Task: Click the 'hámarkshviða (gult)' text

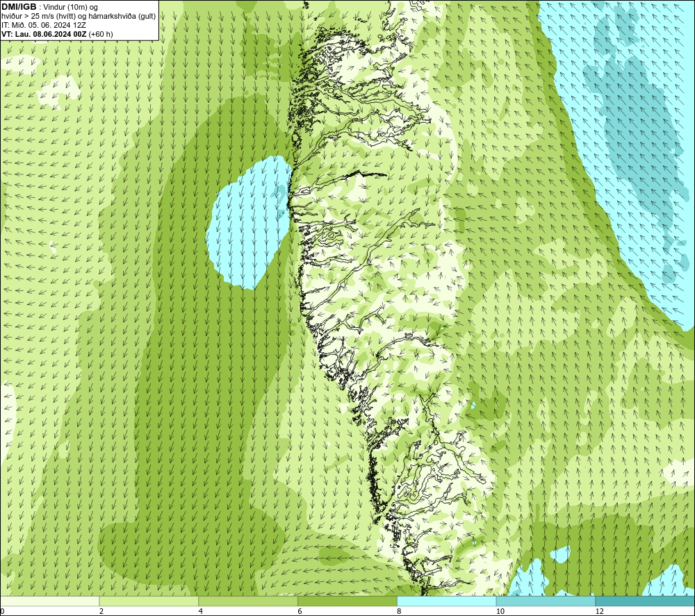Action: [122, 17]
